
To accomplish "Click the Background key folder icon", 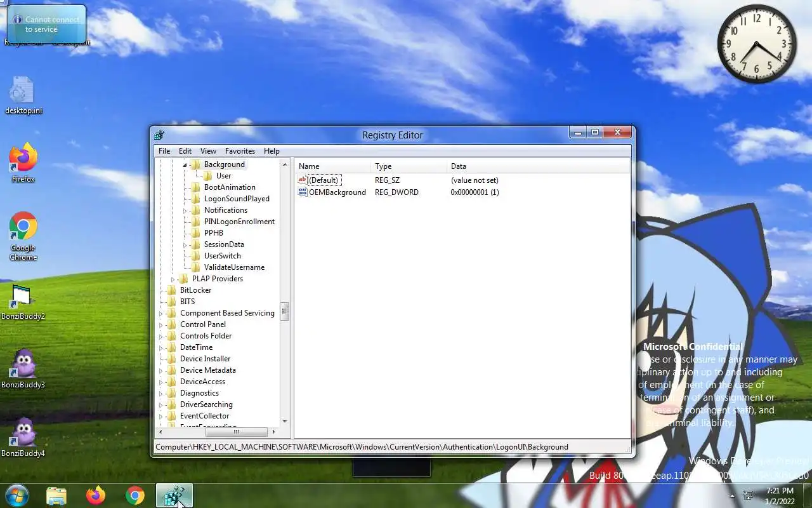I will pos(195,164).
